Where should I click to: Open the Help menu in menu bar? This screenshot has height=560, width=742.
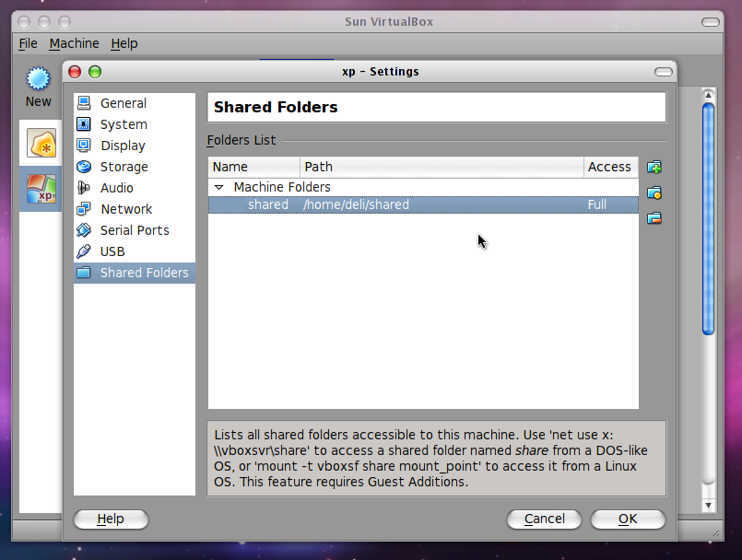coord(124,43)
